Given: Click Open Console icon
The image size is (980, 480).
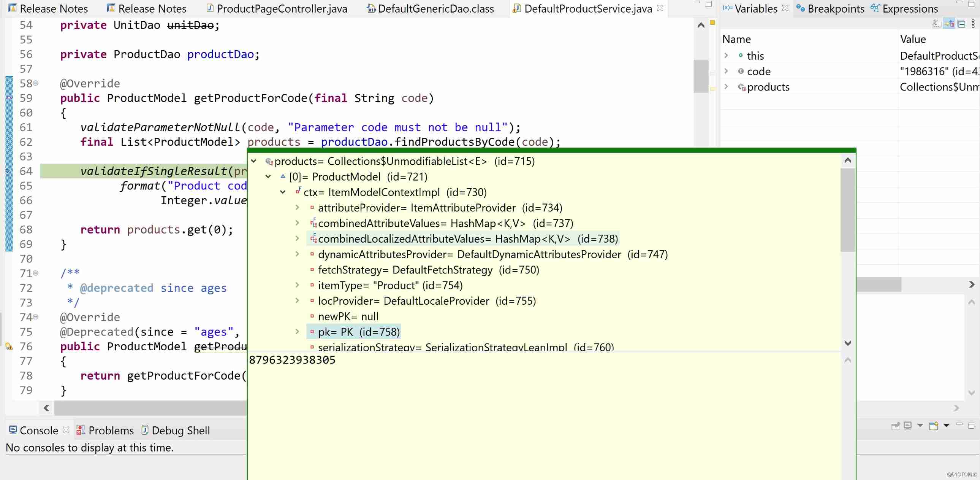Looking at the screenshot, I should 934,426.
